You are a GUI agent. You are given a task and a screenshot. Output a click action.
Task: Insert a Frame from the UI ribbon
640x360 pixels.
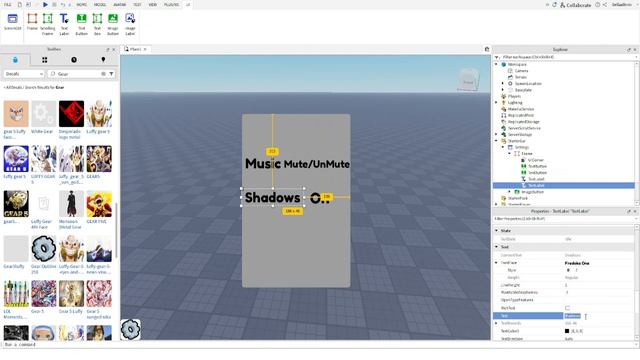click(32, 22)
